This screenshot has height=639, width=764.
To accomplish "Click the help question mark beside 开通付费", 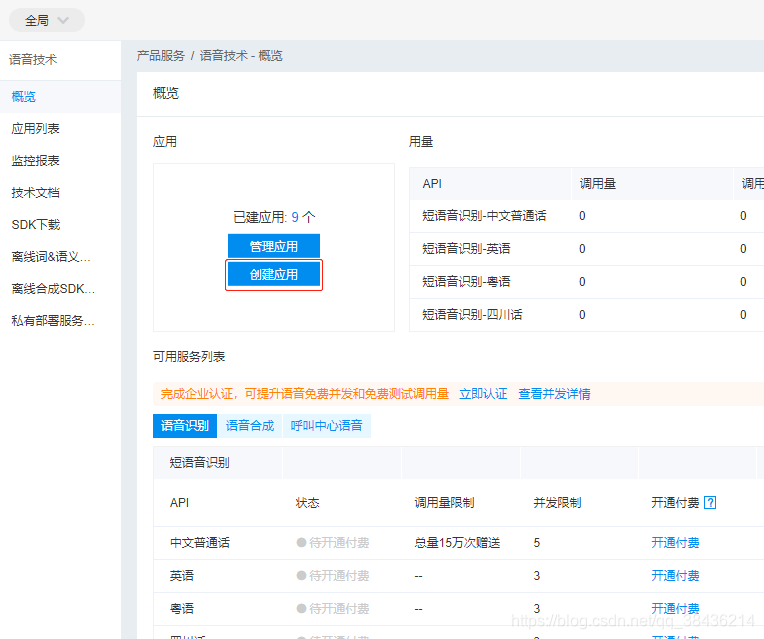I will pyautogui.click(x=710, y=503).
